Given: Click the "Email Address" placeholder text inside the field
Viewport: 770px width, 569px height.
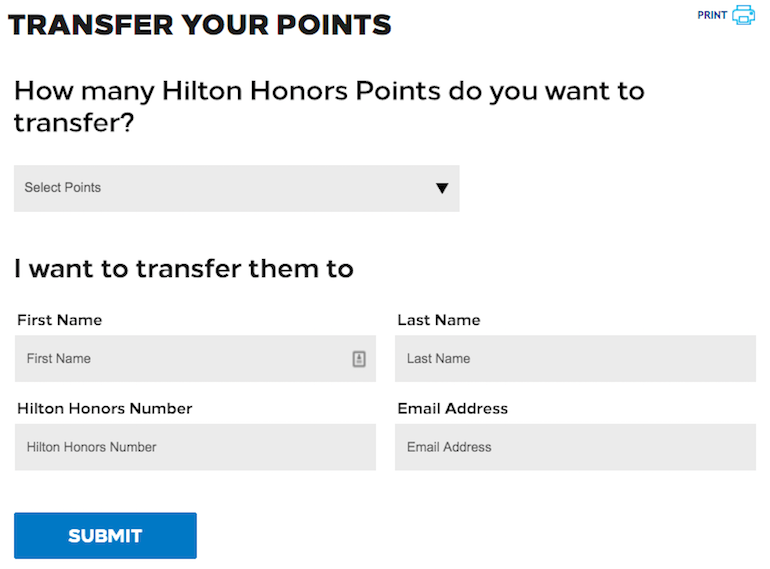Looking at the screenshot, I should (x=449, y=447).
